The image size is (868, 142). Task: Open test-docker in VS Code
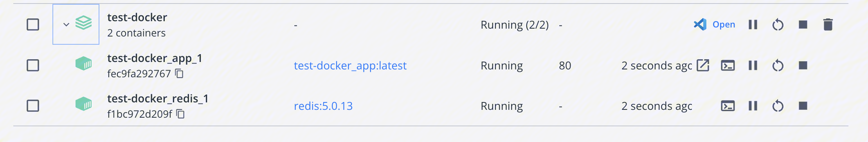[715, 25]
